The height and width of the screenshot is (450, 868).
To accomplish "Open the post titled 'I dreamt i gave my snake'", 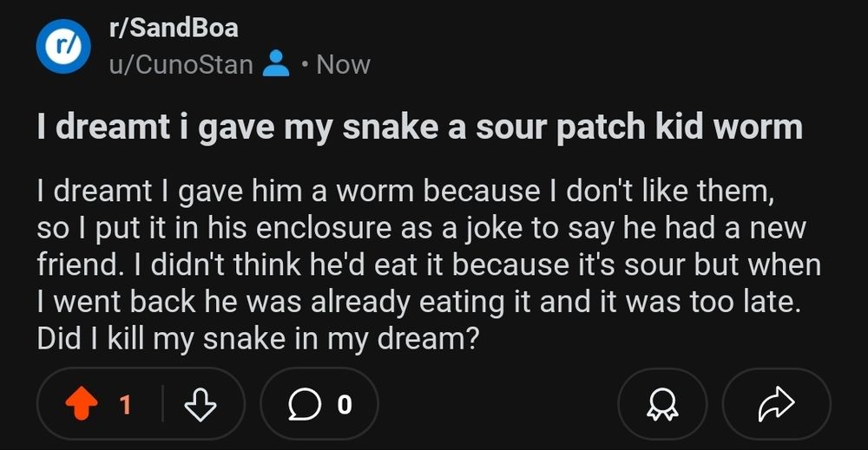I will [x=419, y=127].
